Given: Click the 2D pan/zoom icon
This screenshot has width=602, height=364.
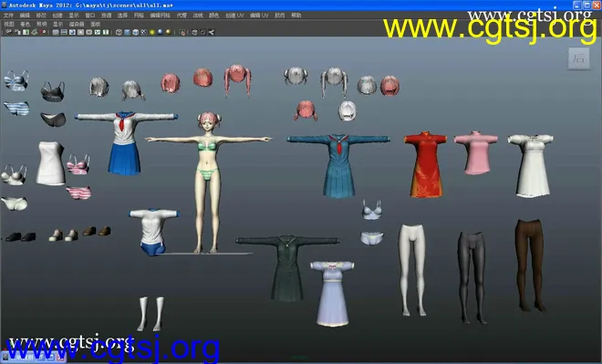Looking at the screenshot, I should tap(43, 32).
